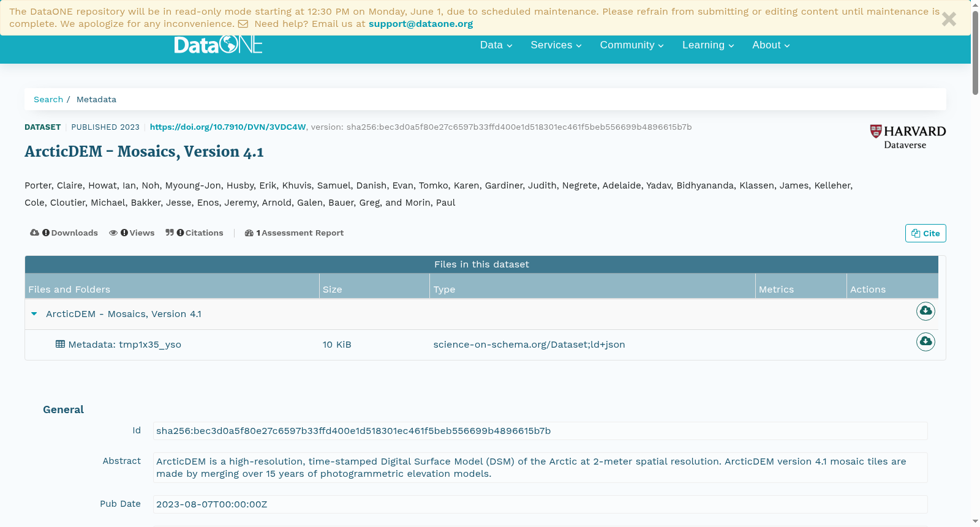Click the 10 KiB size cell
Viewport: 980px width, 527px height.
337,345
